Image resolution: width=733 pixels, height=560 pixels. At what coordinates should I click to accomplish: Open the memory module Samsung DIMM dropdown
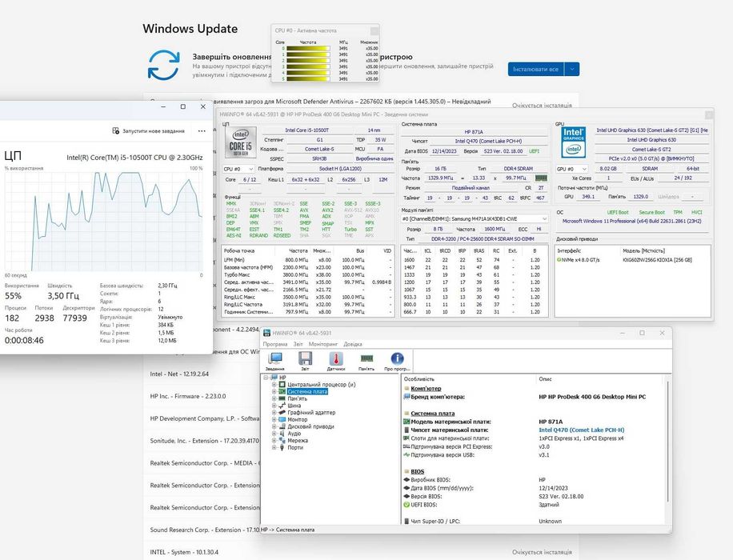point(474,218)
